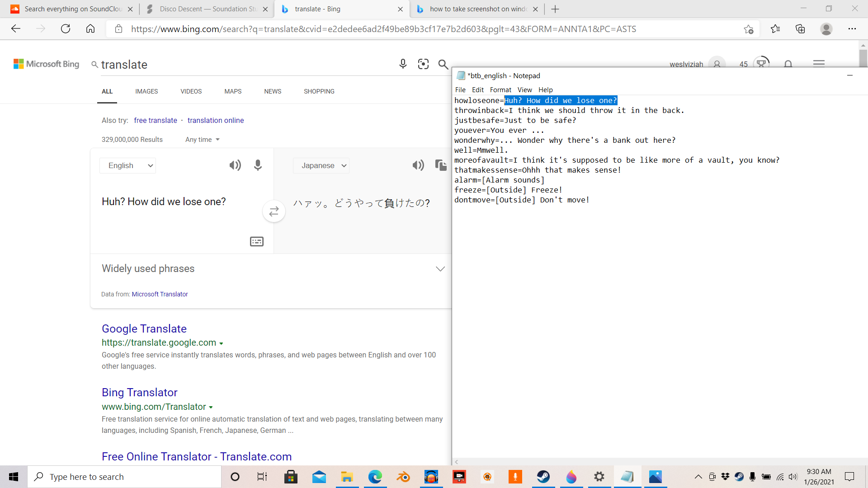Add this page to favorites star icon

click(748, 29)
